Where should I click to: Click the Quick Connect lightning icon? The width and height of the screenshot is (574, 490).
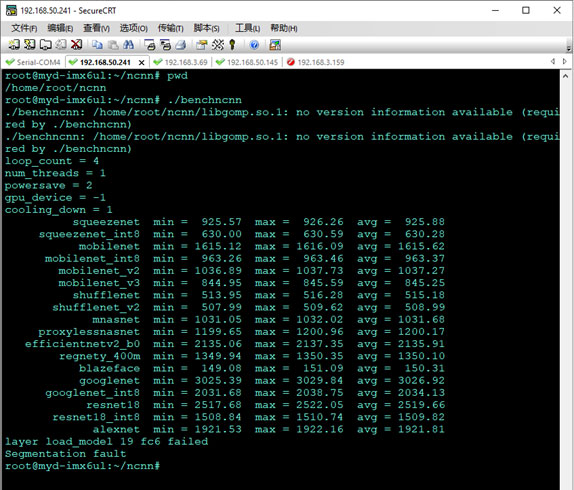[30, 45]
